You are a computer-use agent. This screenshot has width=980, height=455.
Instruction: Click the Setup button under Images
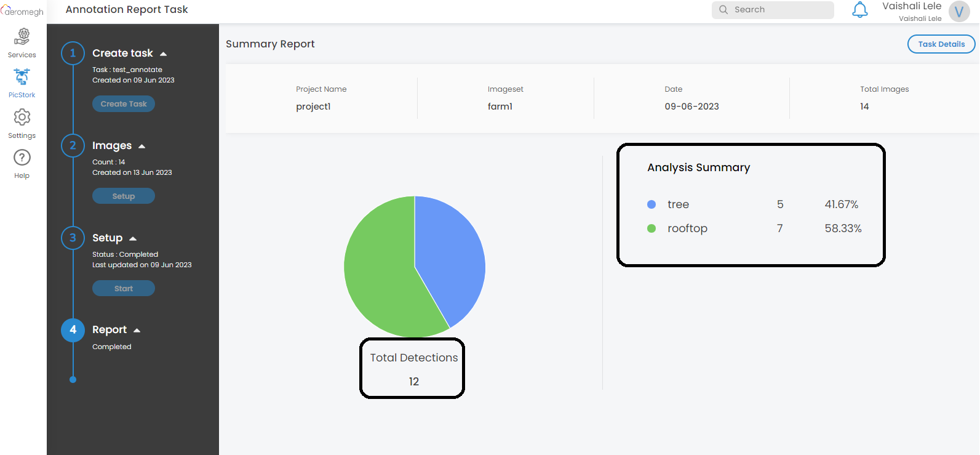(x=123, y=196)
